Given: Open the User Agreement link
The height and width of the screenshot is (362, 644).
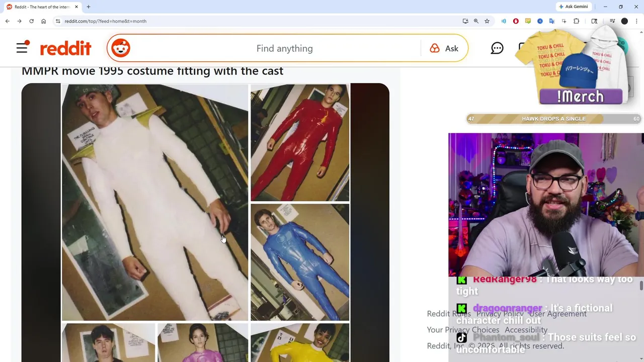Looking at the screenshot, I should pyautogui.click(x=557, y=314).
